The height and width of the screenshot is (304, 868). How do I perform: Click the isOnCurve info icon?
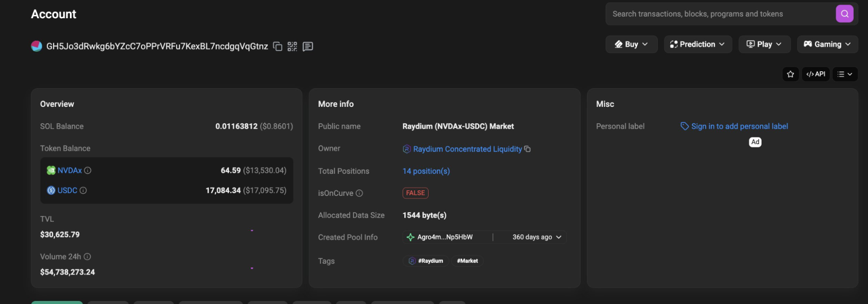(x=359, y=193)
